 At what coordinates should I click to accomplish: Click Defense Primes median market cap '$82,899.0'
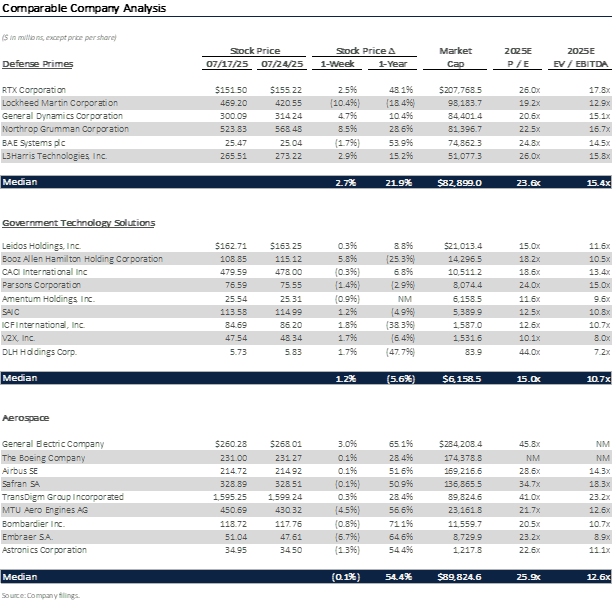click(460, 183)
